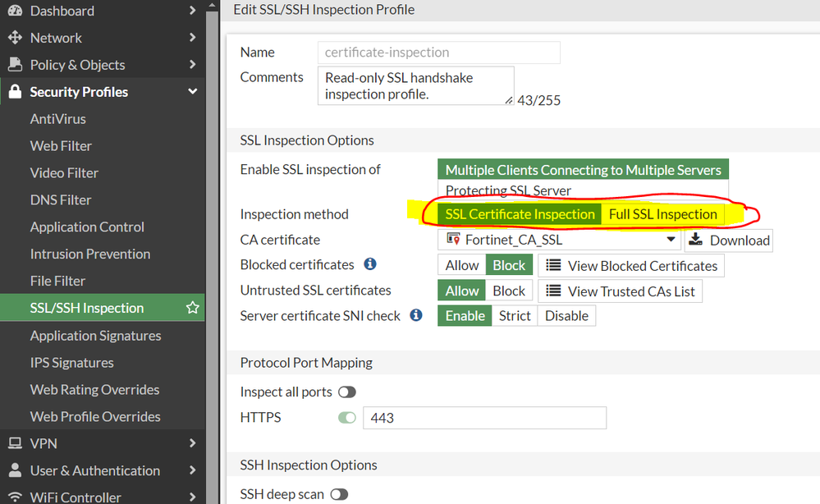This screenshot has height=504, width=820.
Task: Click the favorite star beside SSL/SSH Inspection
Action: pos(193,308)
